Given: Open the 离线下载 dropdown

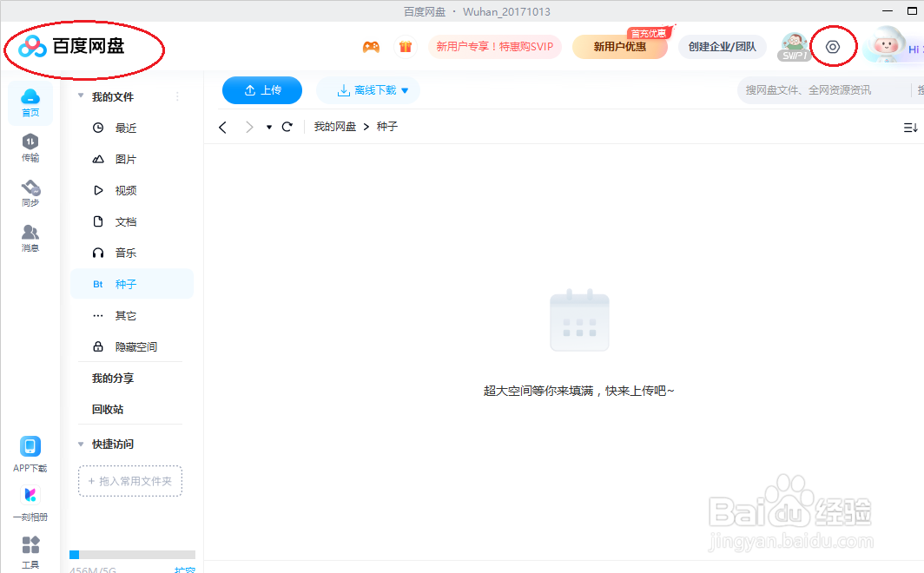Looking at the screenshot, I should point(367,90).
